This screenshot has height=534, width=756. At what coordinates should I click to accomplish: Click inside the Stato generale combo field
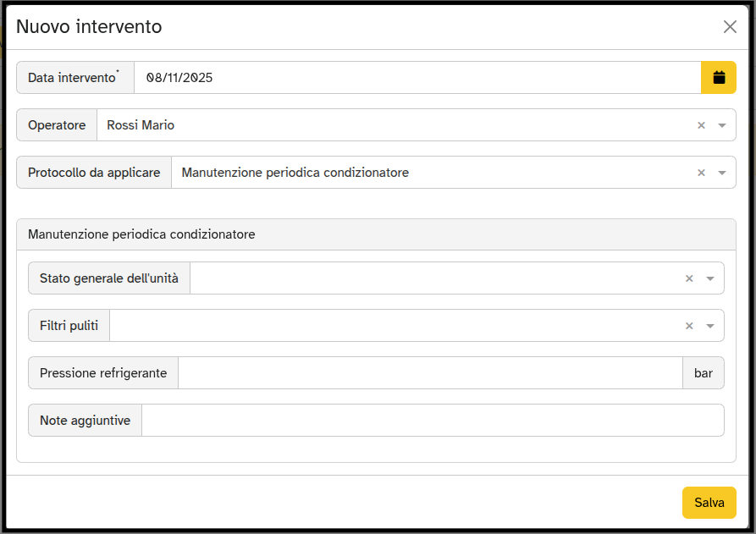pyautogui.click(x=423, y=278)
